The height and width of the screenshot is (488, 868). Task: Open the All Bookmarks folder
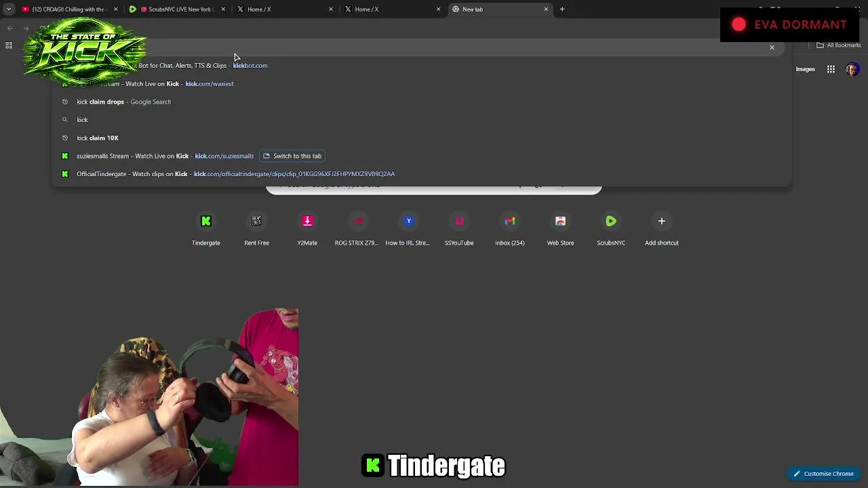839,45
